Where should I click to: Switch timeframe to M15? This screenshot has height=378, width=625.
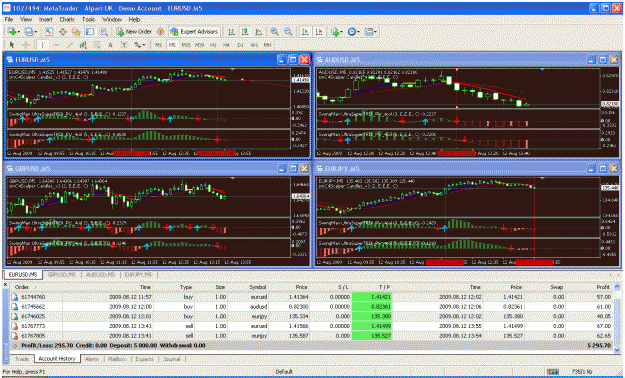point(186,45)
